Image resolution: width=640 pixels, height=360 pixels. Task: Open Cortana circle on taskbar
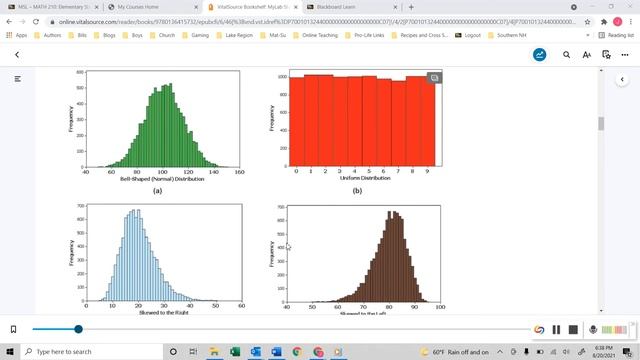(x=173, y=351)
